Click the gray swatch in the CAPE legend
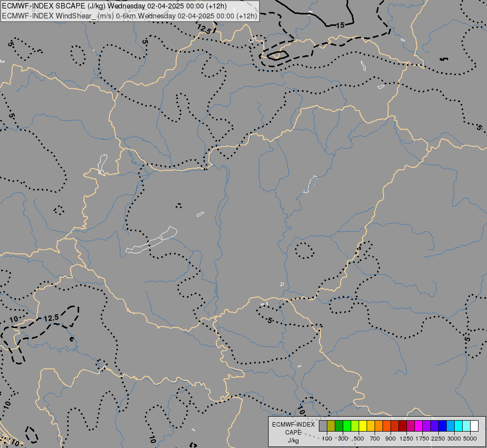This screenshot has height=448, width=487. [323, 426]
